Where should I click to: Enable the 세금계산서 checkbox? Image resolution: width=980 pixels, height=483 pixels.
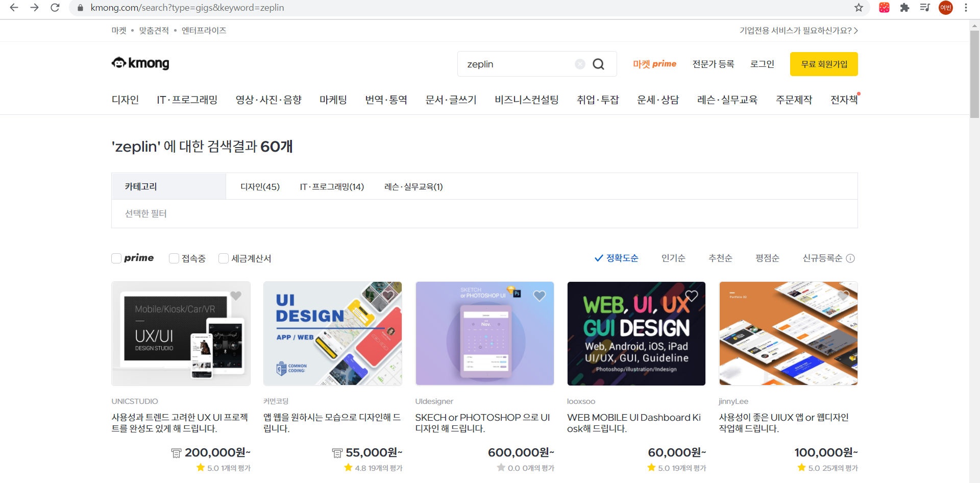(224, 258)
